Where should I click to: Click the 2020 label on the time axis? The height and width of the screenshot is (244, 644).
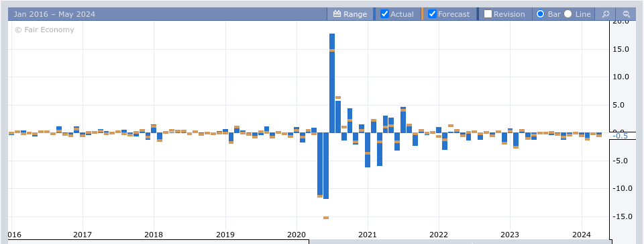tap(297, 235)
